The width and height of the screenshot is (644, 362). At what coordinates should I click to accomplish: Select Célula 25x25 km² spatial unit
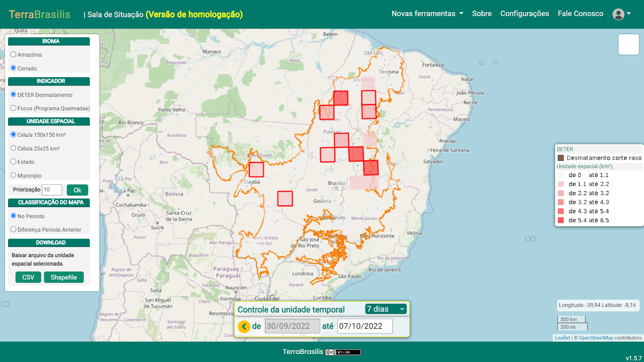click(x=14, y=148)
